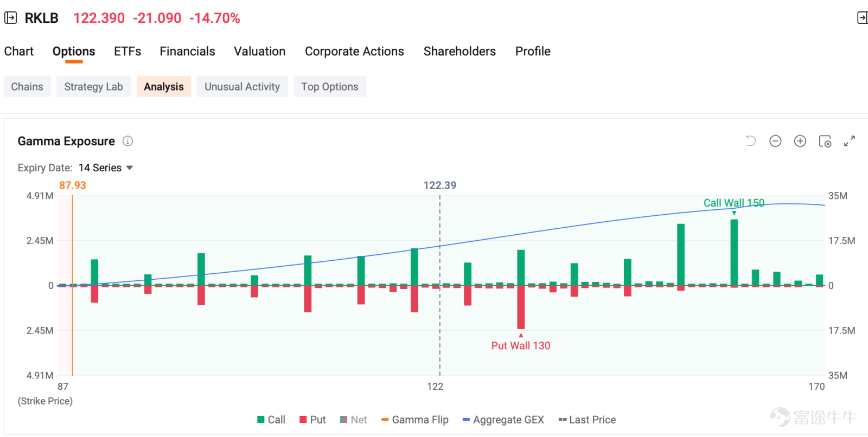This screenshot has width=868, height=437.
Task: Click the 122.39 last price marker
Action: coord(440,185)
